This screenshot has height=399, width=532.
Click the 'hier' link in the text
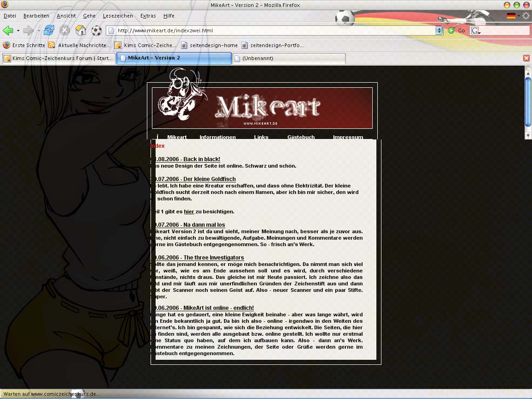click(x=189, y=212)
